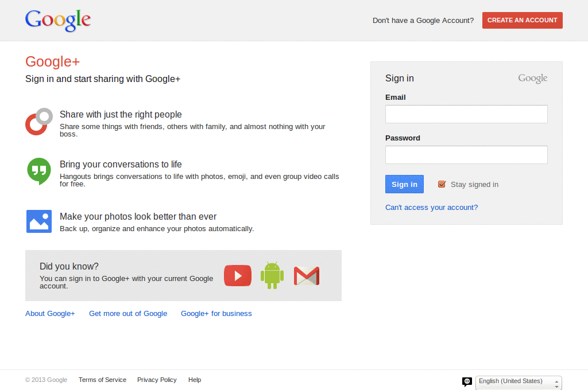Click the green Android robot icon
Viewport: 588px width, 390px height.
tap(272, 275)
